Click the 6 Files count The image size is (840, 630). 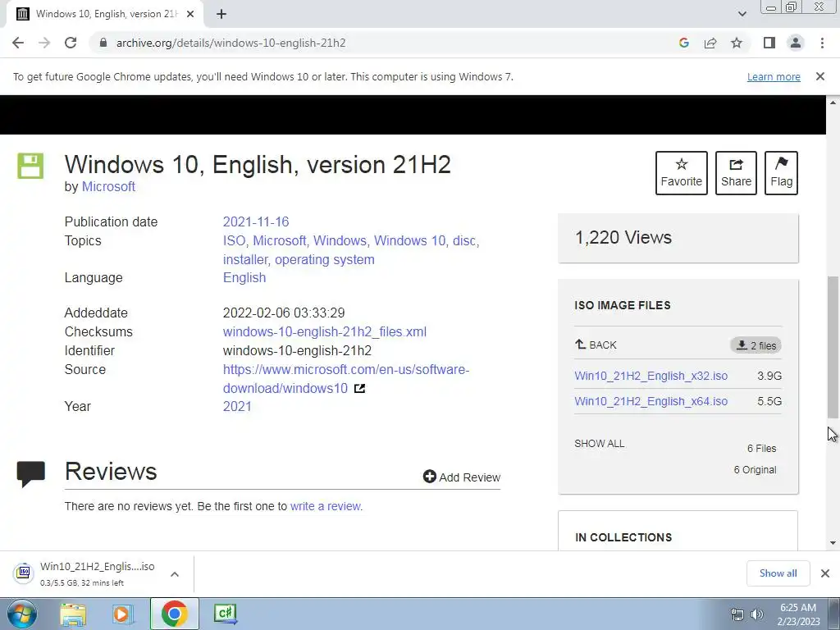tap(762, 449)
